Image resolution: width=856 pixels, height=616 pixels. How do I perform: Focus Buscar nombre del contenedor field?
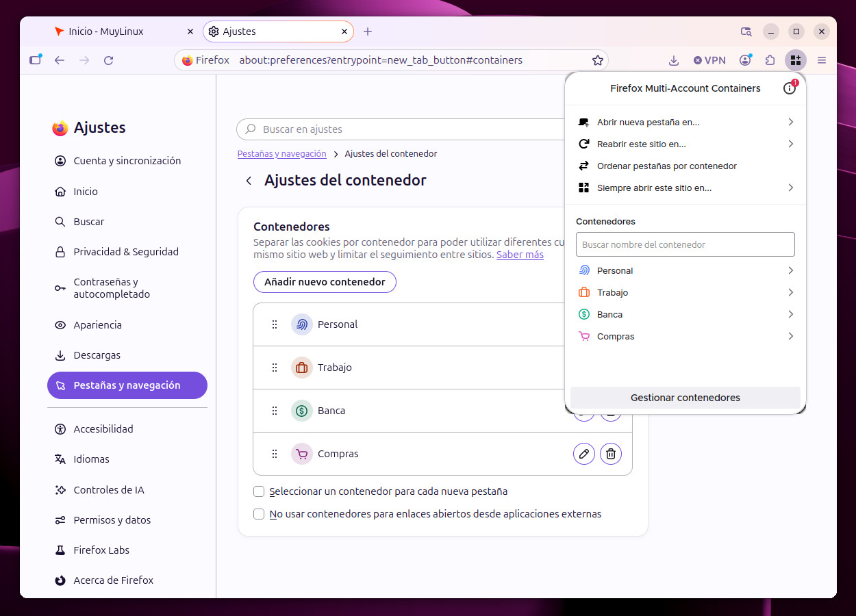[685, 244]
